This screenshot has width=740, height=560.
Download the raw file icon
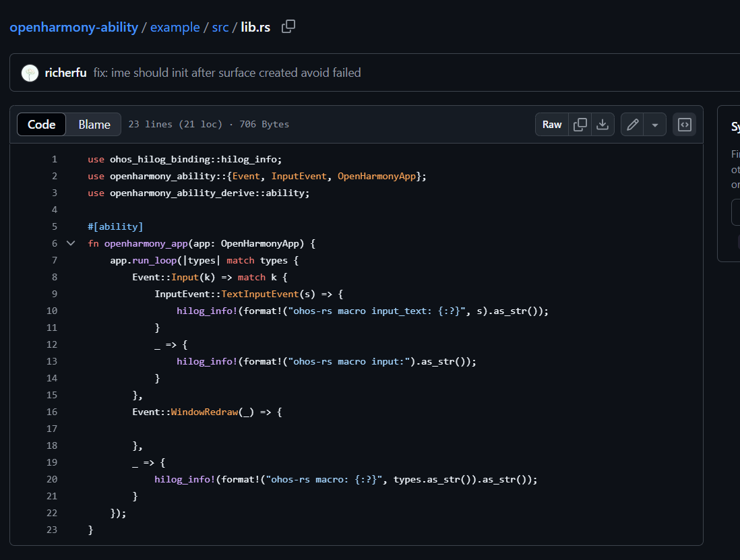pos(603,125)
